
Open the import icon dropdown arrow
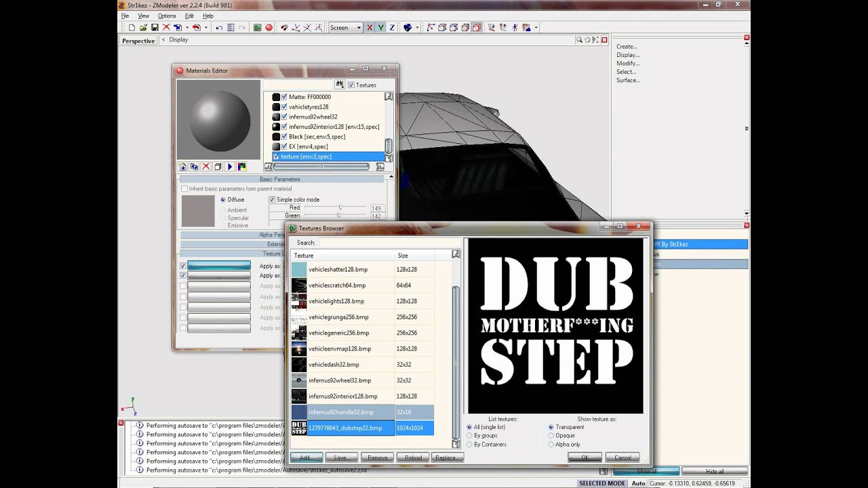click(187, 27)
